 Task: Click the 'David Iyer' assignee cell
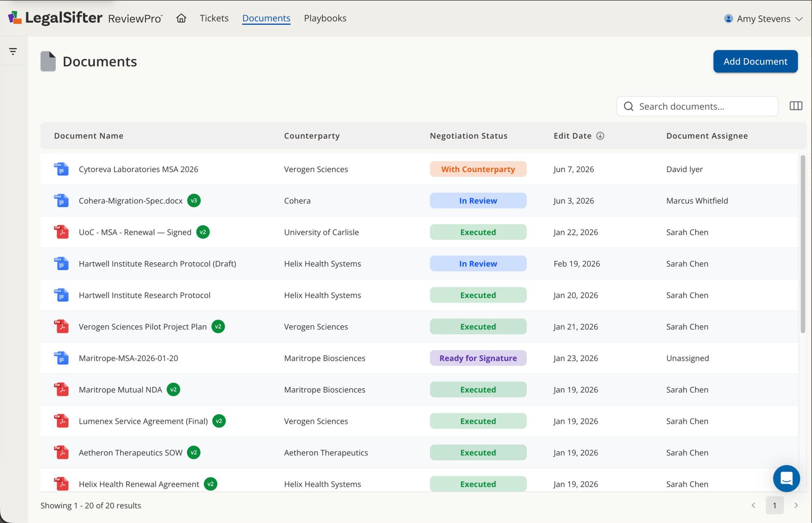tap(685, 169)
